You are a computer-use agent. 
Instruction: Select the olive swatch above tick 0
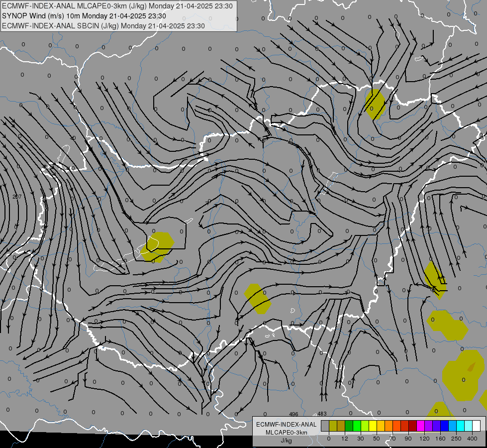(333, 426)
